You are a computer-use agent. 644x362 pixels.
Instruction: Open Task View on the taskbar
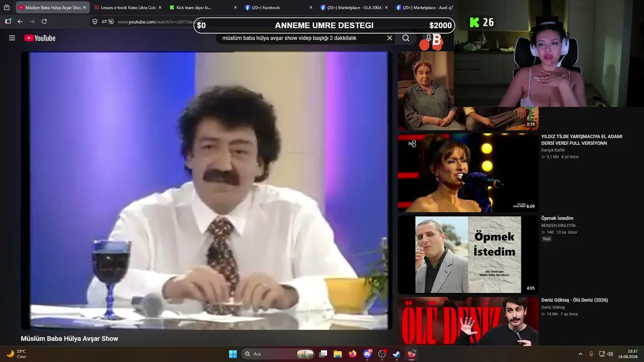(x=324, y=354)
